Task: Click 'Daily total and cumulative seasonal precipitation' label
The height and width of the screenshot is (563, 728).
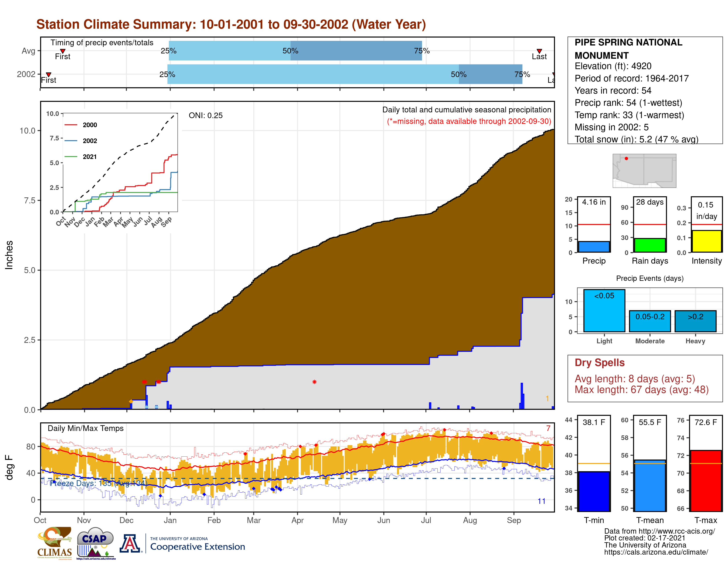Action: (x=467, y=110)
